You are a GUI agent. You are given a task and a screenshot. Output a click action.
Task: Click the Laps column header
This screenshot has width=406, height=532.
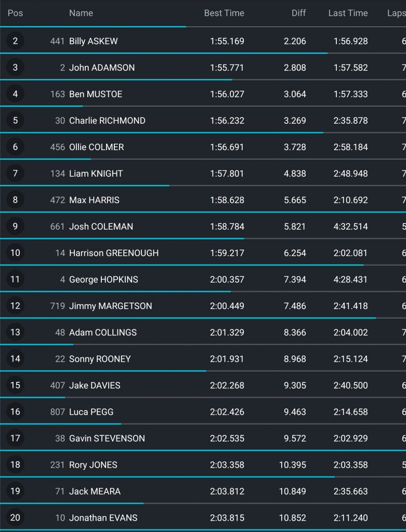[x=396, y=13]
